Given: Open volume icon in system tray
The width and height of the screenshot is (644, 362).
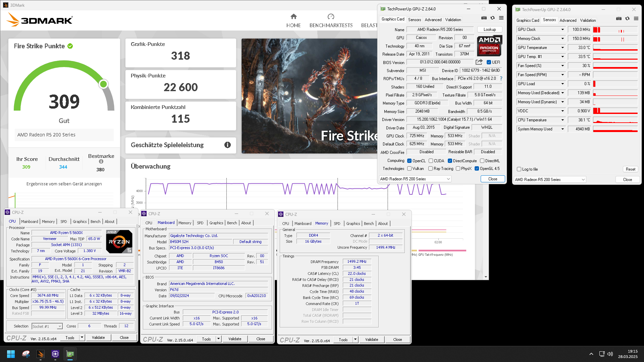Looking at the screenshot, I should [x=610, y=354].
